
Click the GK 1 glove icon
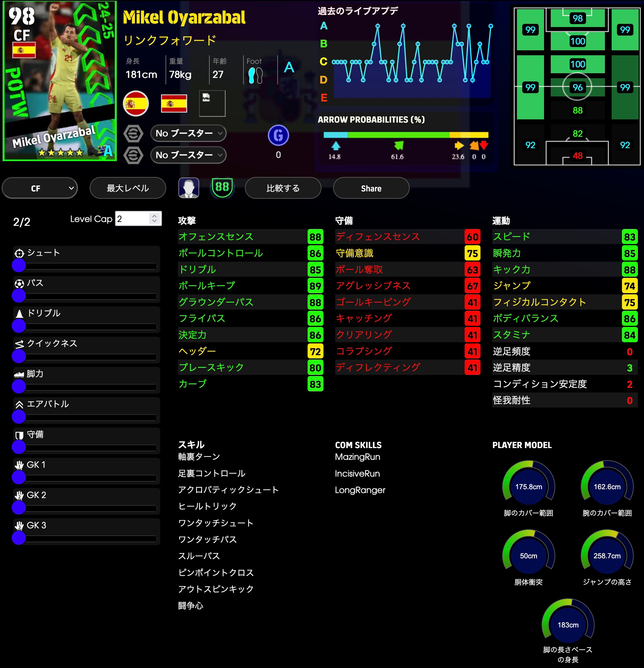point(19,465)
